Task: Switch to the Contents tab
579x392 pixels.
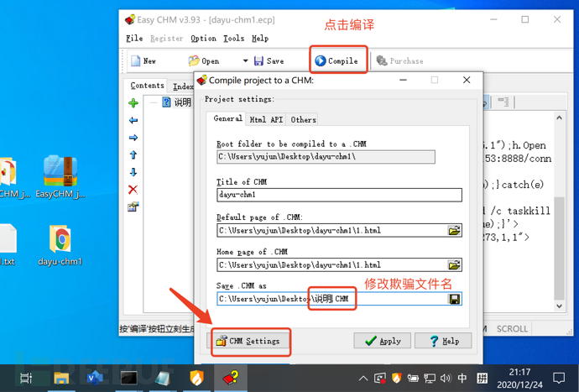Action: (147, 86)
